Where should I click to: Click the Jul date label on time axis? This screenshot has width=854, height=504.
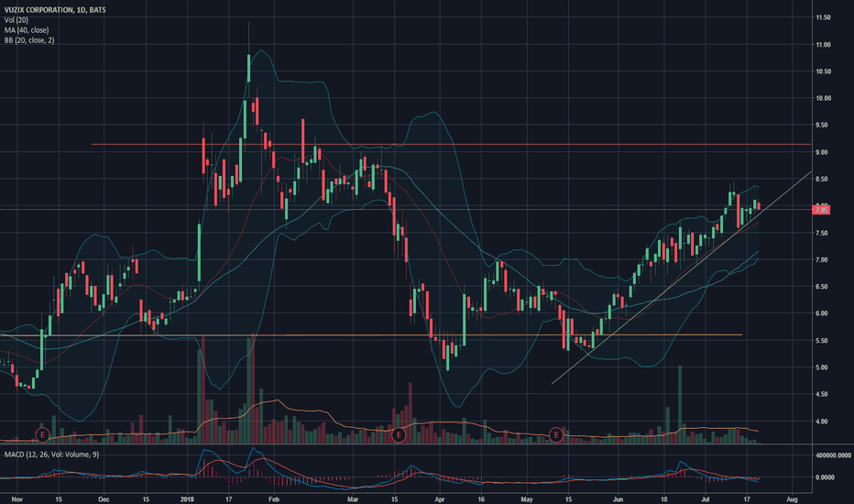click(706, 499)
